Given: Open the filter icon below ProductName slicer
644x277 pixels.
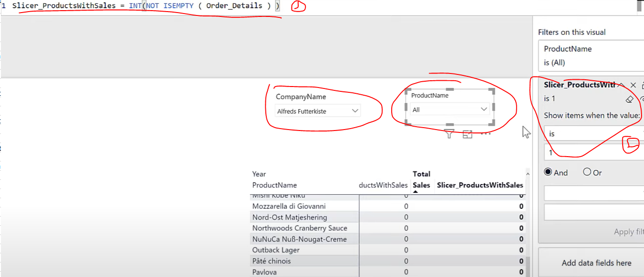Looking at the screenshot, I should pyautogui.click(x=449, y=134).
